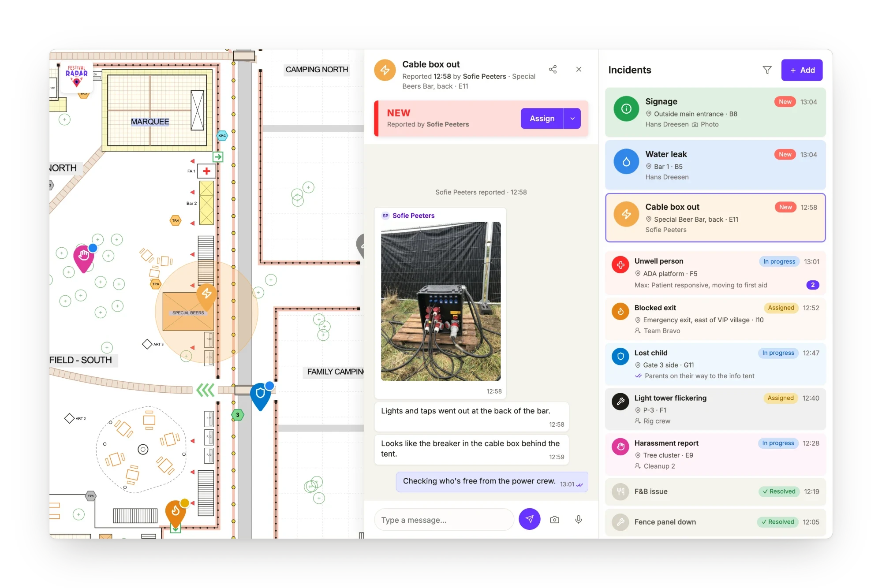882x588 pixels.
Task: Open the resolved Fence panel down
Action: click(x=715, y=522)
